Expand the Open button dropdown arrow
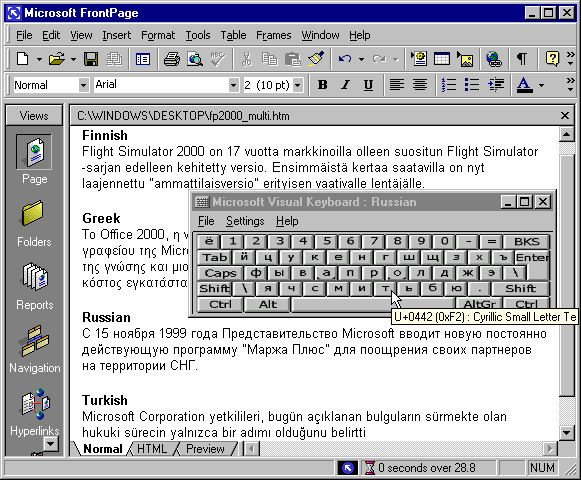 [x=73, y=59]
